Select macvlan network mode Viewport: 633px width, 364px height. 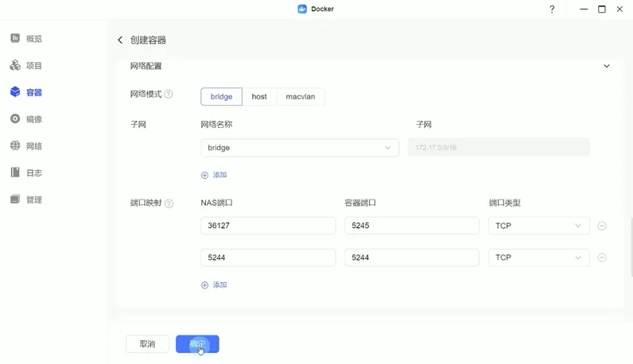[x=301, y=96]
